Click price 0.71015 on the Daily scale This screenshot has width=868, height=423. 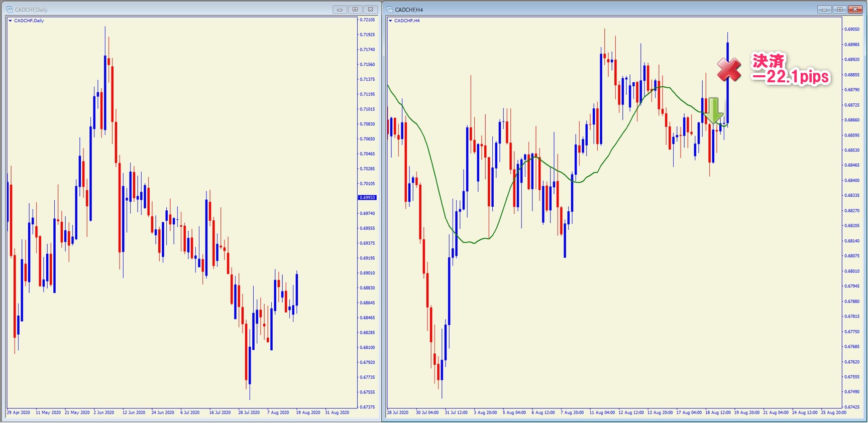pyautogui.click(x=368, y=109)
